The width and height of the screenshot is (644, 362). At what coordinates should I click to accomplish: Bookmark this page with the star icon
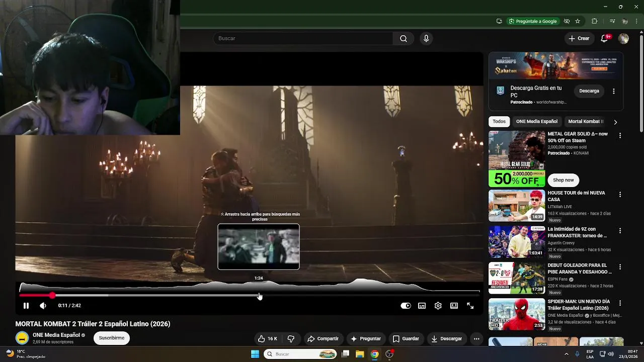coord(578,21)
